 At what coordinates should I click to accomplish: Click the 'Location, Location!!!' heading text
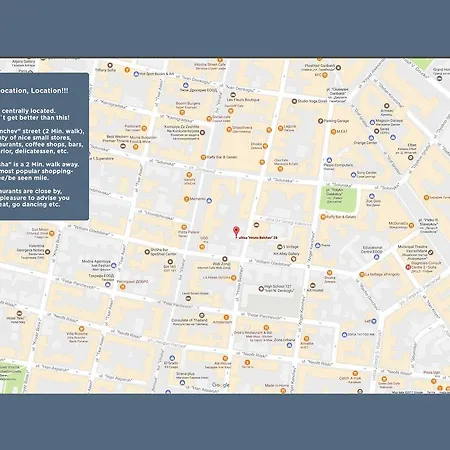tap(34, 91)
